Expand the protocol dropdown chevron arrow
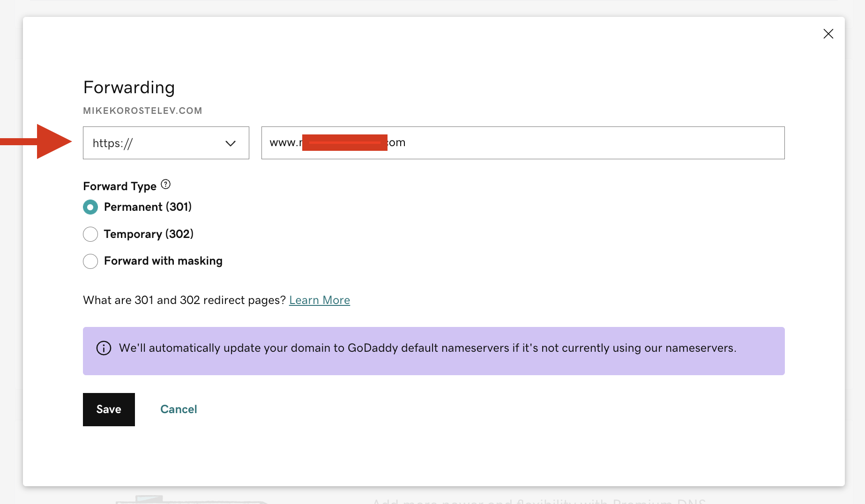This screenshot has height=504, width=865. pyautogui.click(x=230, y=143)
